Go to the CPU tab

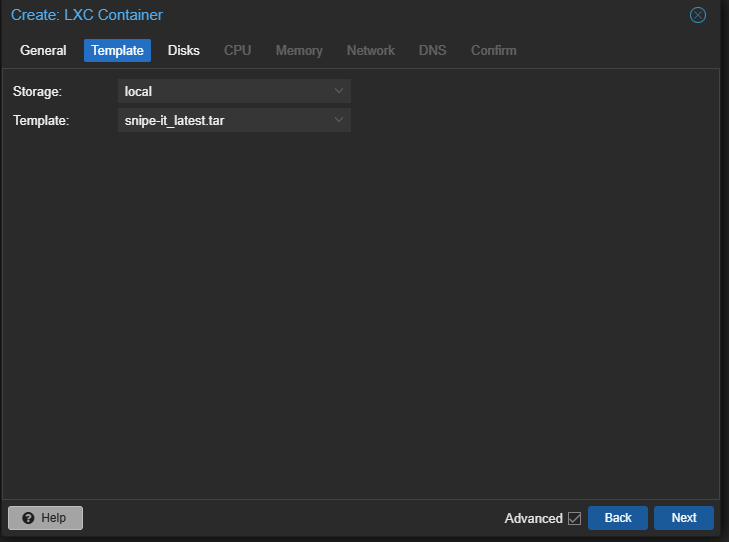coord(237,50)
